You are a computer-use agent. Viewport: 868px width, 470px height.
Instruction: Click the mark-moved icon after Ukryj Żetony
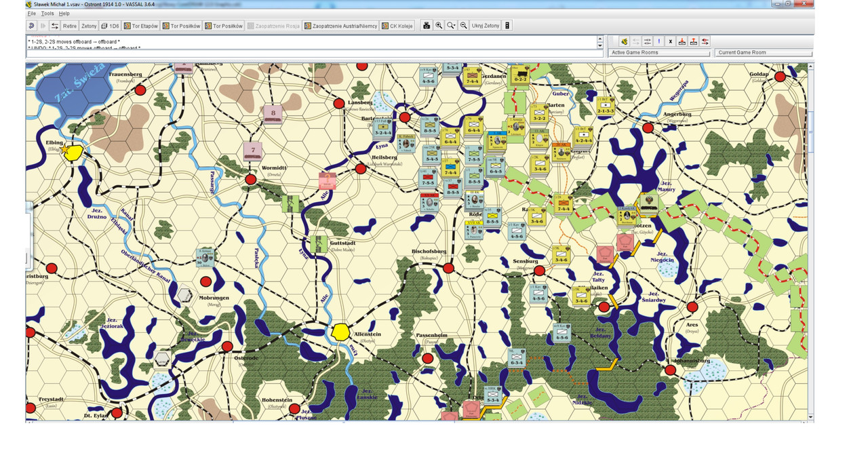click(x=507, y=26)
